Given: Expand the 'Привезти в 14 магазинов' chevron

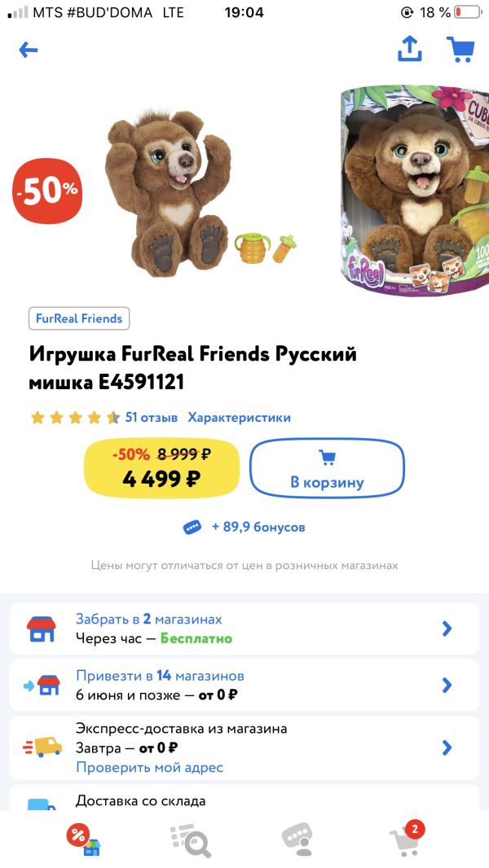Looking at the screenshot, I should pyautogui.click(x=446, y=686).
